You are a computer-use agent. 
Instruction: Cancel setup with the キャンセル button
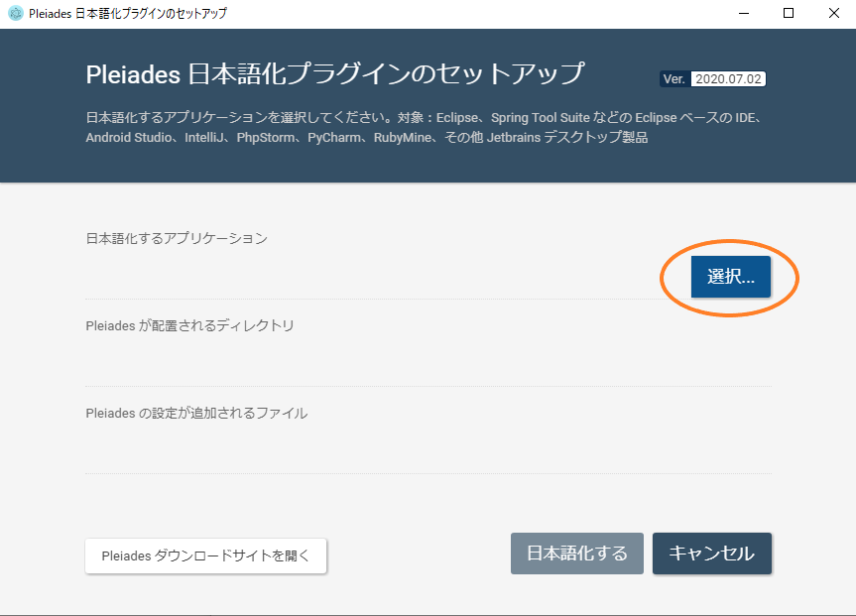(711, 554)
